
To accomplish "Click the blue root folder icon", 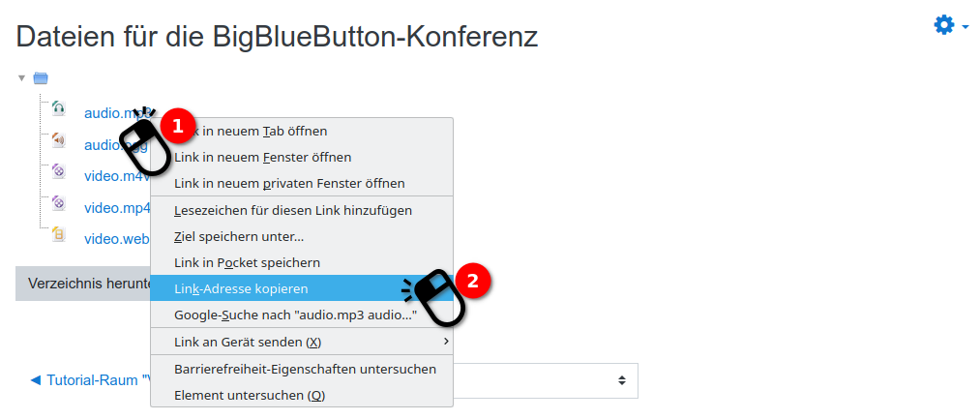I will tap(41, 78).
